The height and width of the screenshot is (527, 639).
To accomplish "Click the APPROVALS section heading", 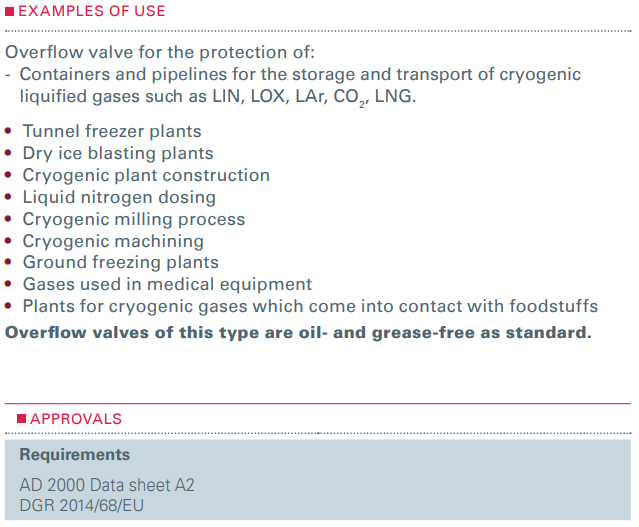I will [x=76, y=419].
